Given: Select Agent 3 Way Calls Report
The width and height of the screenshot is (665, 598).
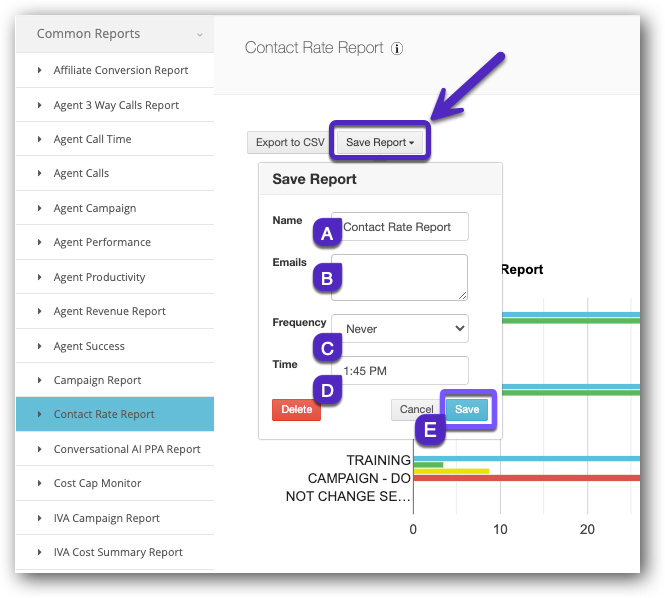Looking at the screenshot, I should (116, 105).
